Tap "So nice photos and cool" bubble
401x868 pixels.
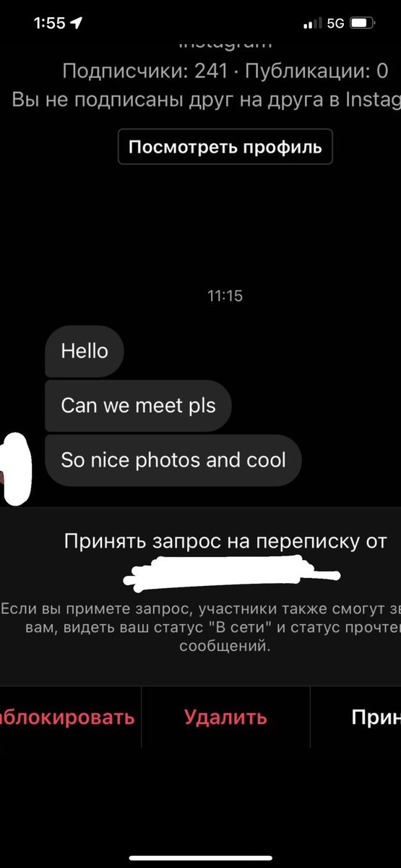coord(173,459)
